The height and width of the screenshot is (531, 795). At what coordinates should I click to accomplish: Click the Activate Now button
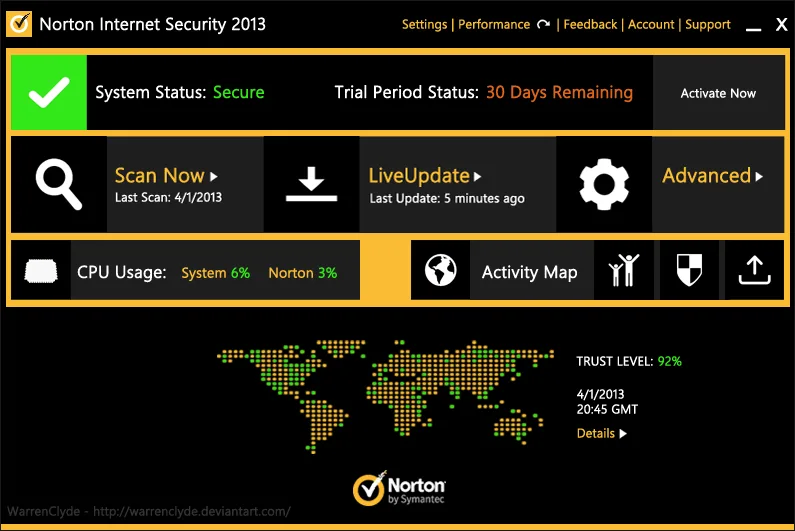(718, 93)
